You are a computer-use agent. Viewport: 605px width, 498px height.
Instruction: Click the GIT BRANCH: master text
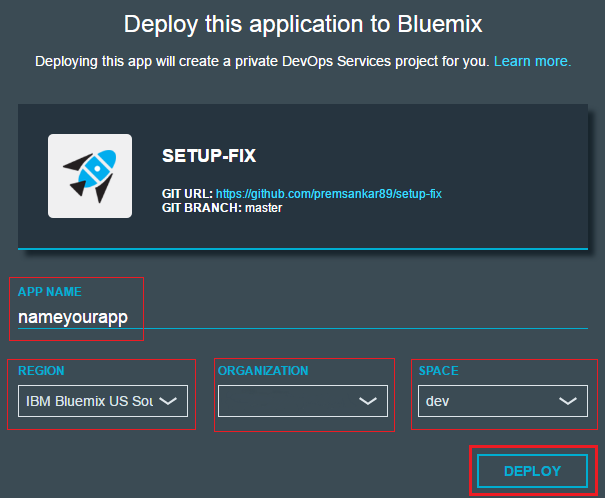tap(222, 208)
